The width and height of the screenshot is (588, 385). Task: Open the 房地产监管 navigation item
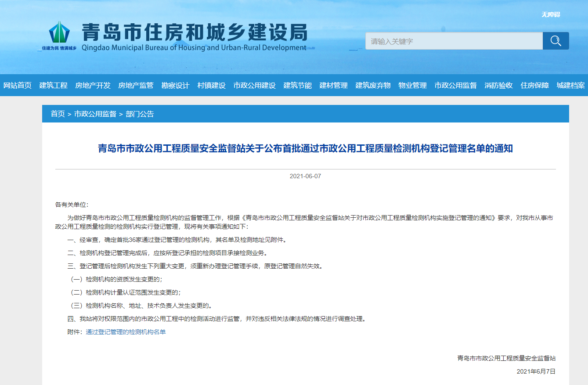click(x=136, y=86)
